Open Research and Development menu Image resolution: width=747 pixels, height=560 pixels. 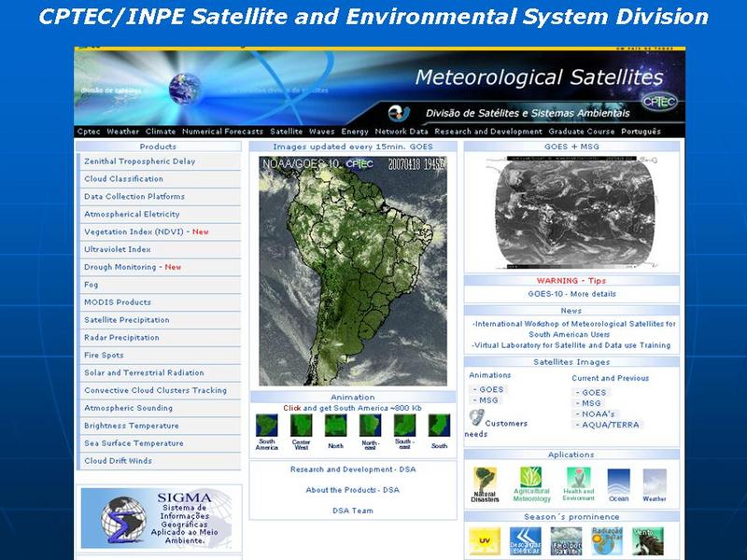pos(488,132)
